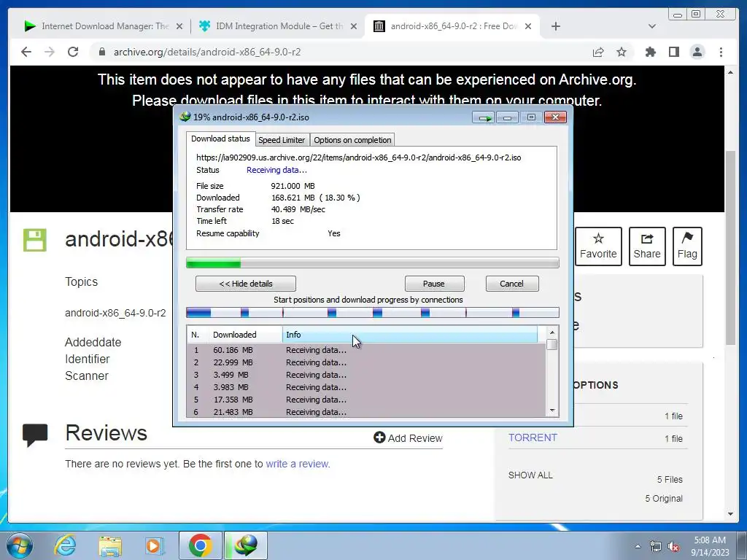
Task: Switch to Internet Download Manager browser tab
Action: 104,26
